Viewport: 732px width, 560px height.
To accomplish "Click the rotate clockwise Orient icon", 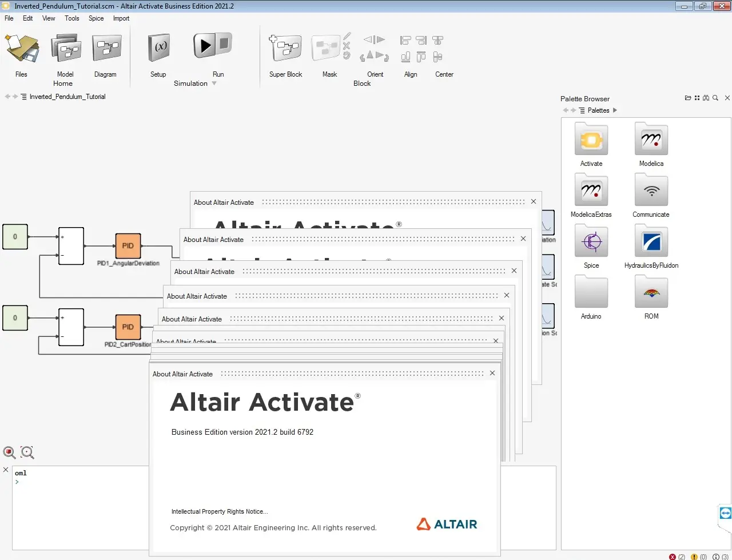I will coord(383,56).
